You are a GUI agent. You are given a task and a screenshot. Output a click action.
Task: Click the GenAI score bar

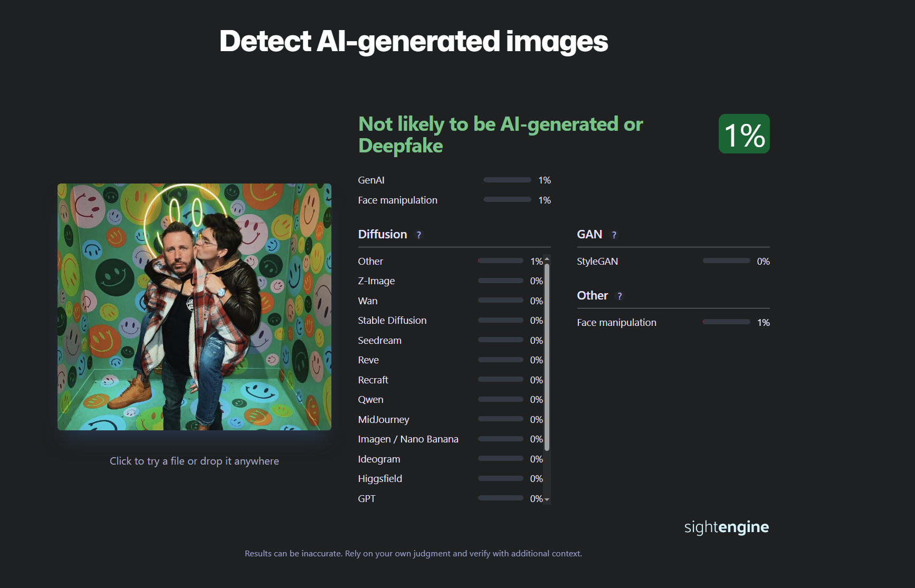pos(507,180)
